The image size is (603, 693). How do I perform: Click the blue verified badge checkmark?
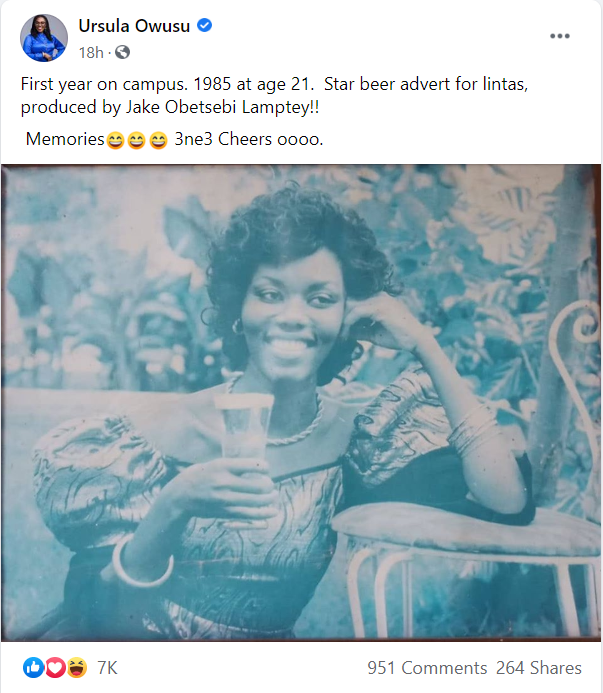204,26
